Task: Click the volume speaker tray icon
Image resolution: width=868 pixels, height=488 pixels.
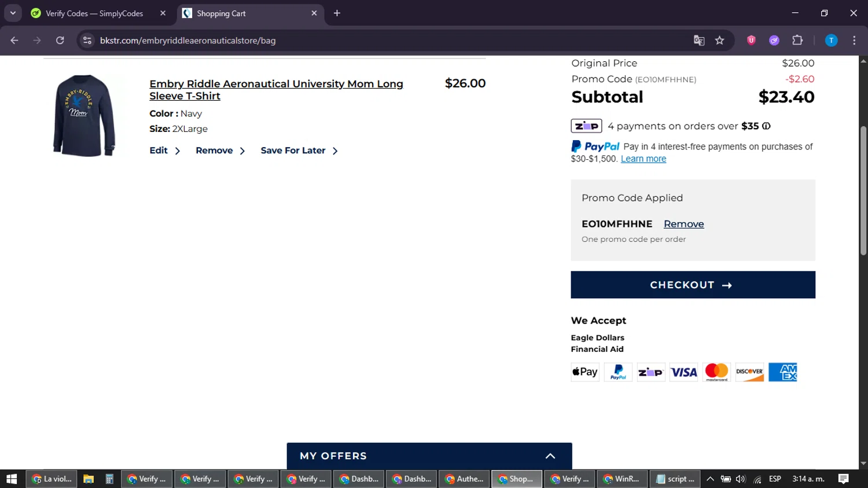Action: [x=741, y=479]
